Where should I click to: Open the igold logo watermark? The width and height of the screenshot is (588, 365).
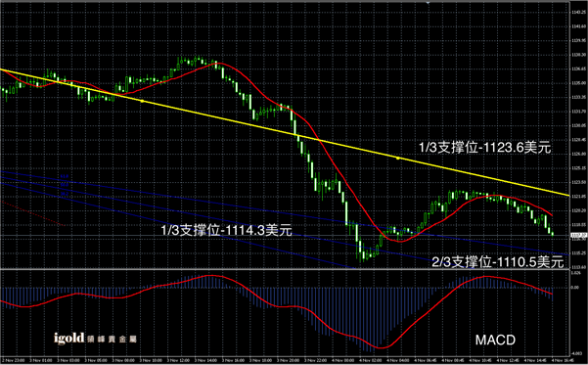tap(95, 339)
